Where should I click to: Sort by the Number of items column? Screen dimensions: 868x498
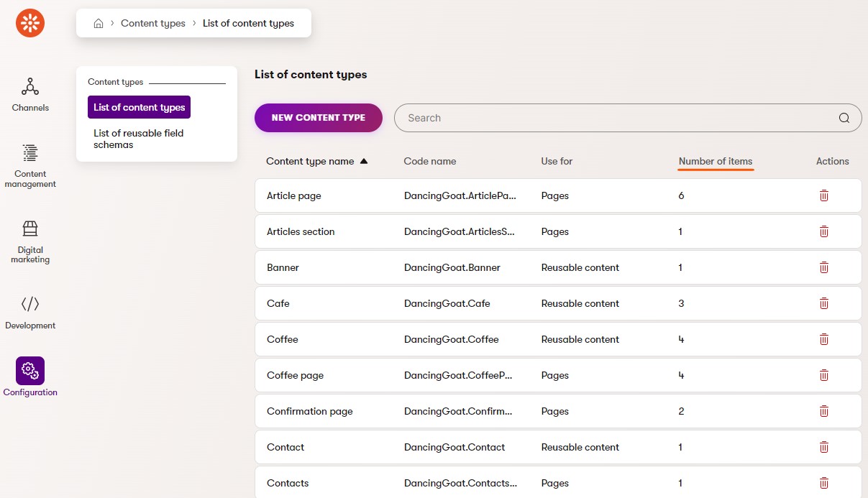[x=715, y=161]
